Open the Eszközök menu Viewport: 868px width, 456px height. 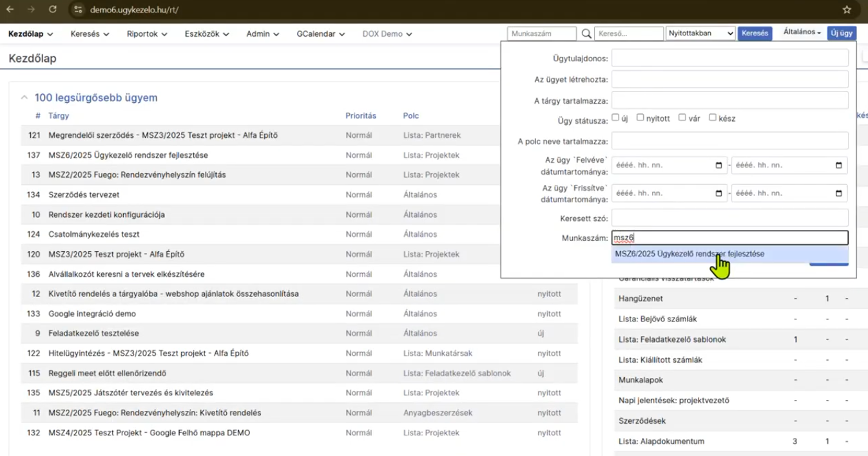click(206, 34)
